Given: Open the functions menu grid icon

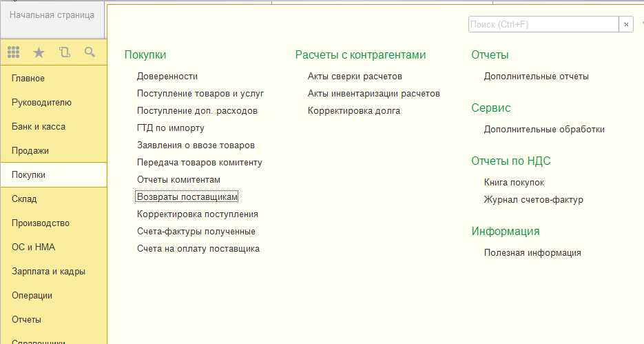Looking at the screenshot, I should click(x=14, y=52).
